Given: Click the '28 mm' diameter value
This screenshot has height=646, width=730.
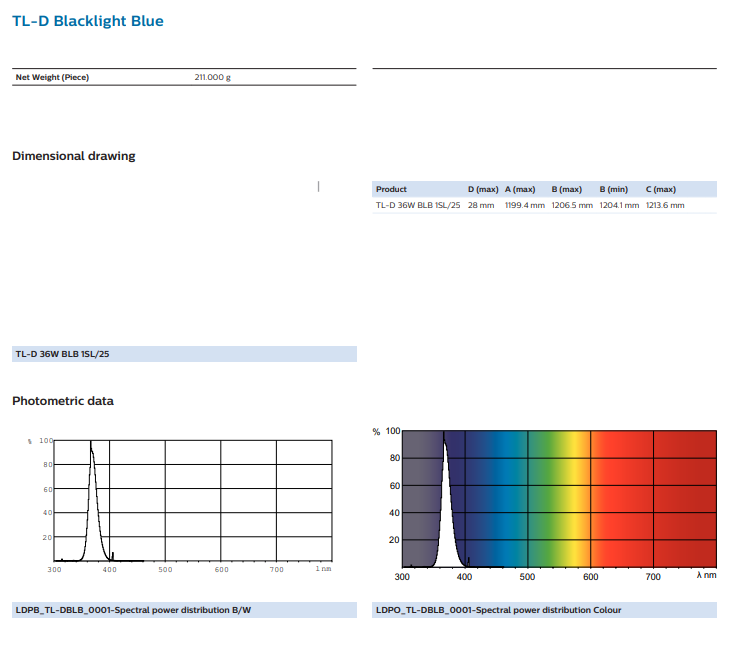Looking at the screenshot, I should pyautogui.click(x=481, y=205).
